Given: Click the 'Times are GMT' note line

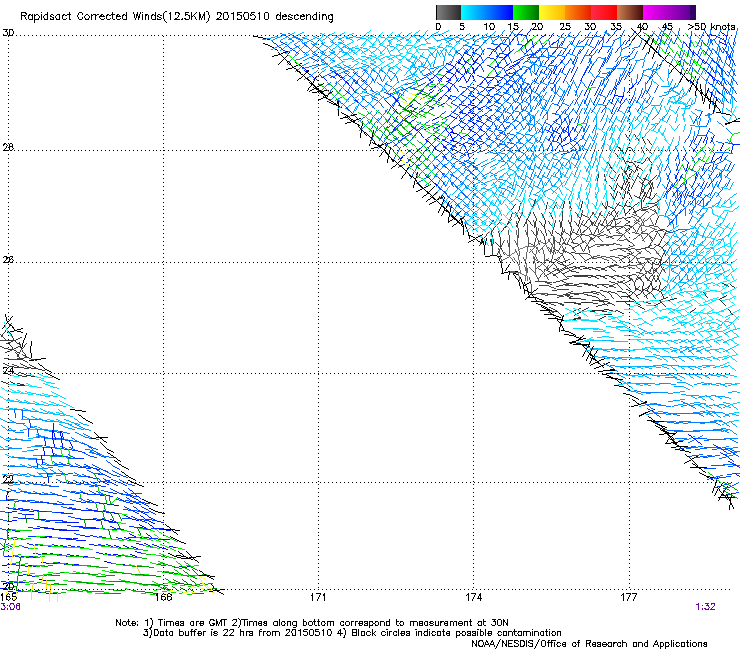Looking at the screenshot, I should coord(312,623).
